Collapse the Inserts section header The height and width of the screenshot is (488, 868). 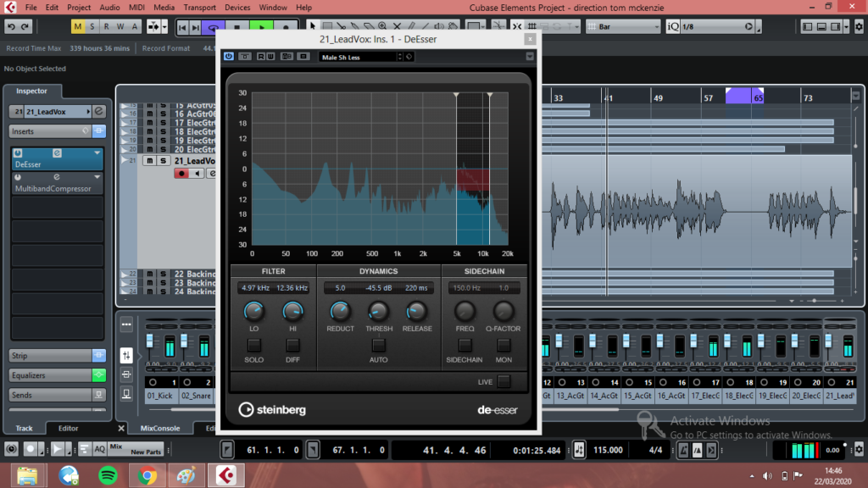click(50, 131)
